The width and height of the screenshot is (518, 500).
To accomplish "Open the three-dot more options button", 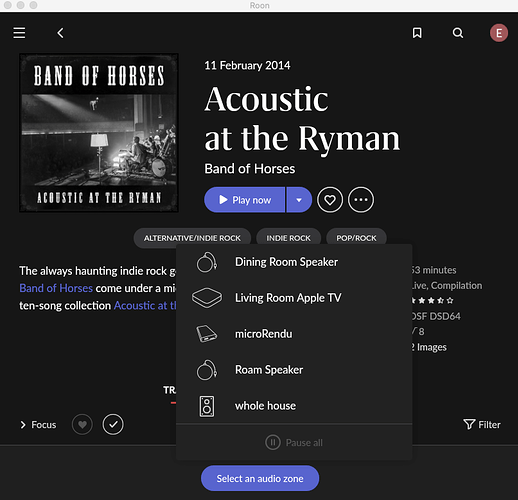I will (x=361, y=200).
